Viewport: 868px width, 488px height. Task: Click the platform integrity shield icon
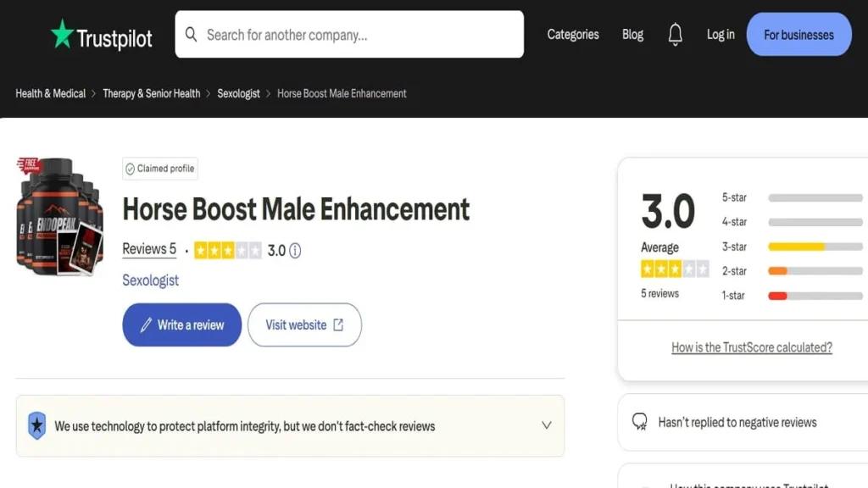pyautogui.click(x=37, y=425)
